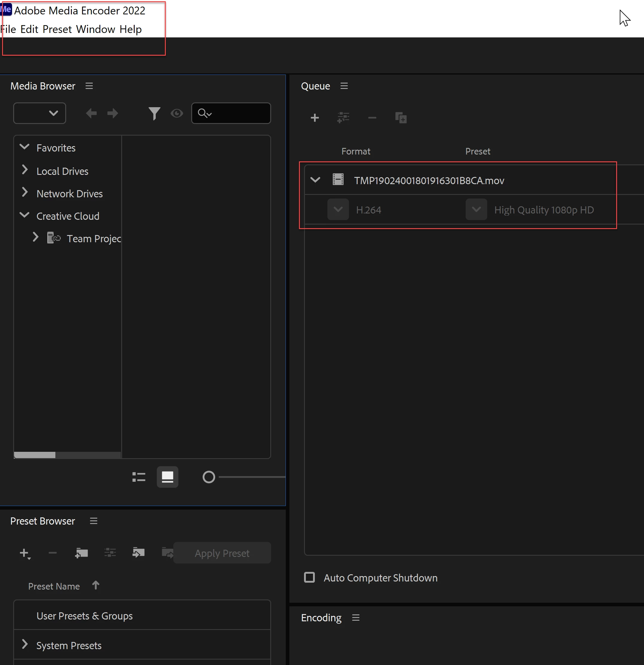
Task: Collapse the TMP19024001801916301B8CA.mov queue item
Action: (315, 180)
